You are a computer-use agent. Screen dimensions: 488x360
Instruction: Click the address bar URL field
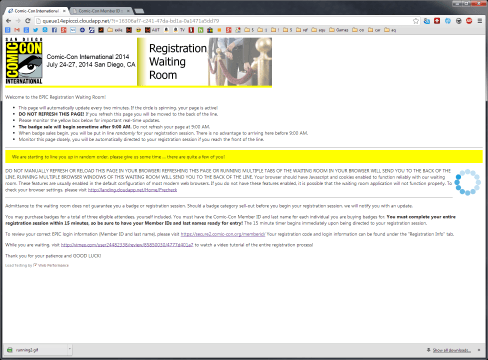[227, 21]
